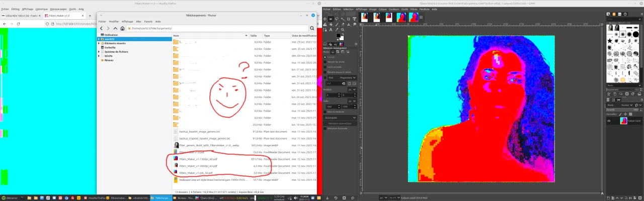Image resolution: width=644 pixels, height=201 pixels.
Task: Go to home folder in Thunar toolbar
Action: pos(123,28)
